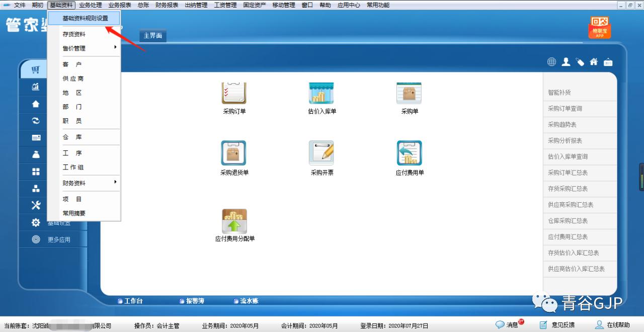Open the 采购订单汇总表 link
Image resolution: width=644 pixels, height=332 pixels.
click(x=568, y=173)
